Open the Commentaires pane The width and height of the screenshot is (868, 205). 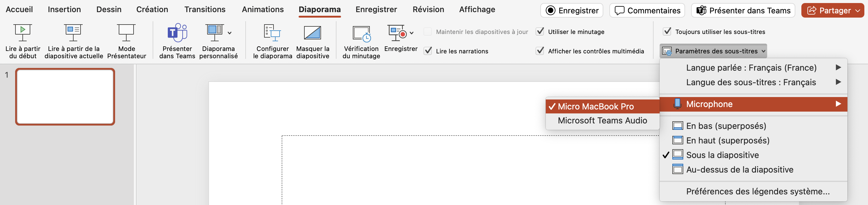(647, 10)
